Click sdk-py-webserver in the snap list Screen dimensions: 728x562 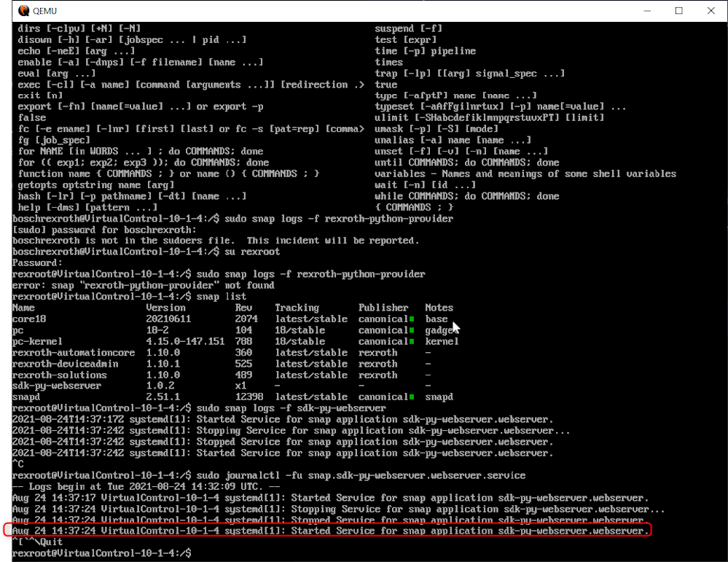click(x=57, y=386)
